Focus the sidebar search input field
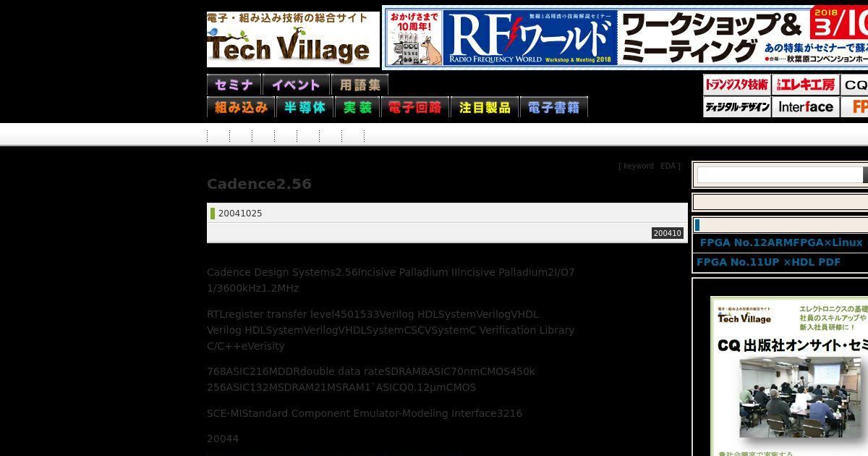The image size is (868, 456). click(779, 174)
